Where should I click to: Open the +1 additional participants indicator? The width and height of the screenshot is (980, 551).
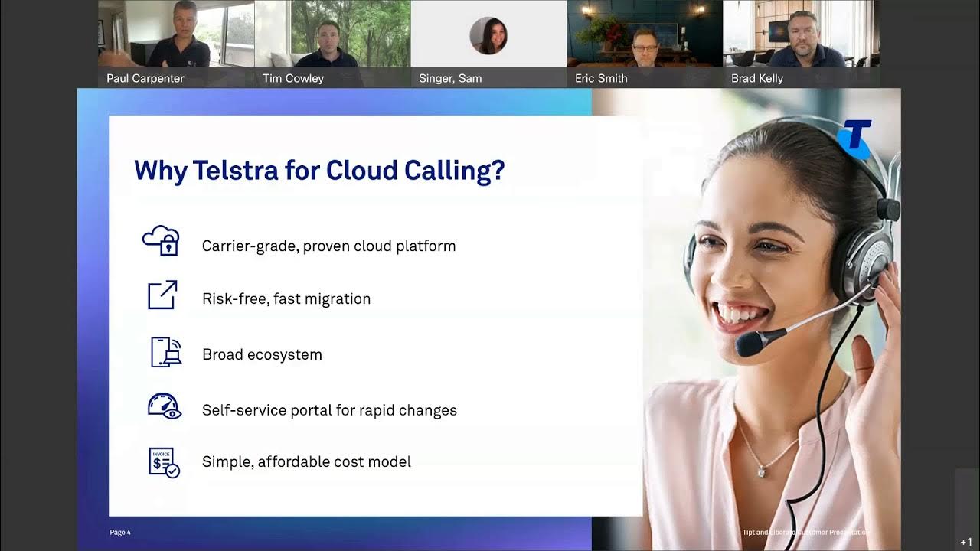pos(966,542)
